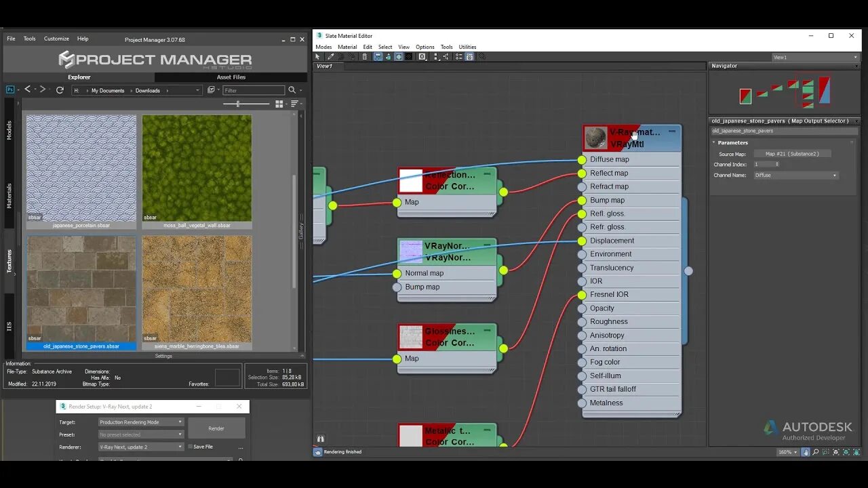Open the Target Production Rendering Mode dropdown
Image resolution: width=868 pixels, height=488 pixels.
tap(141, 422)
